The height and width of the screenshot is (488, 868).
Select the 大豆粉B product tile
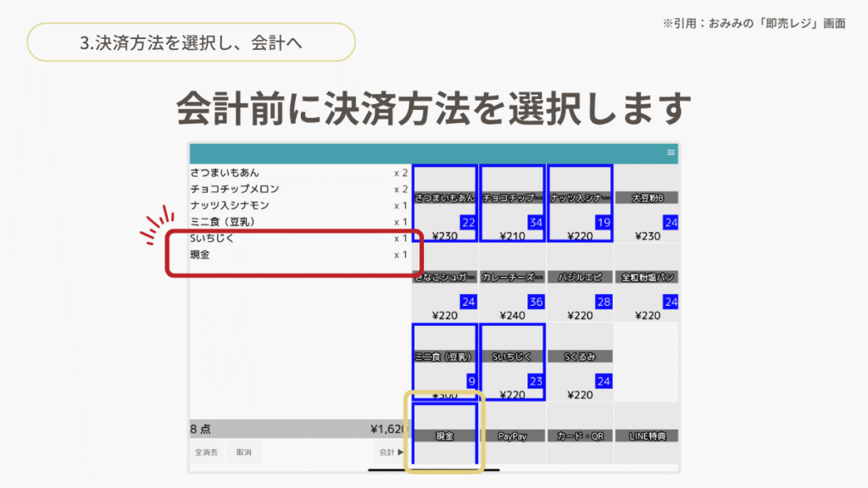(648, 203)
